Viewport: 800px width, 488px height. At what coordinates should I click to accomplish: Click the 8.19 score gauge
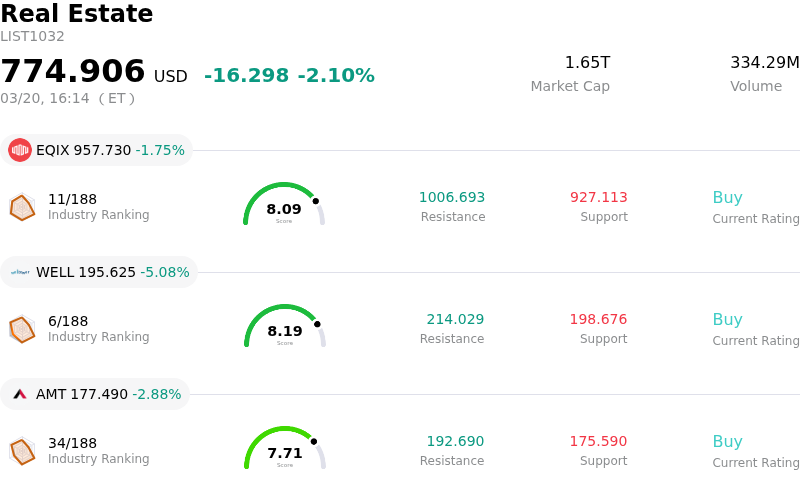(x=284, y=328)
